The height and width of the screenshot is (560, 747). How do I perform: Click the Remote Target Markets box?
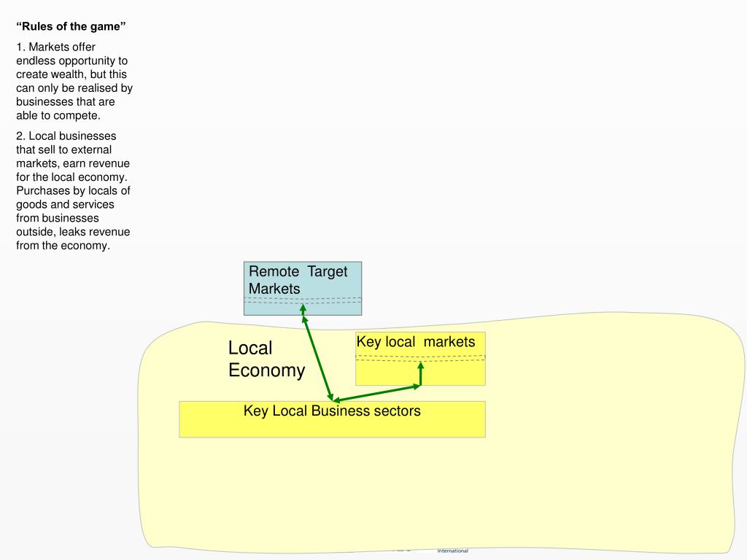pos(303,288)
